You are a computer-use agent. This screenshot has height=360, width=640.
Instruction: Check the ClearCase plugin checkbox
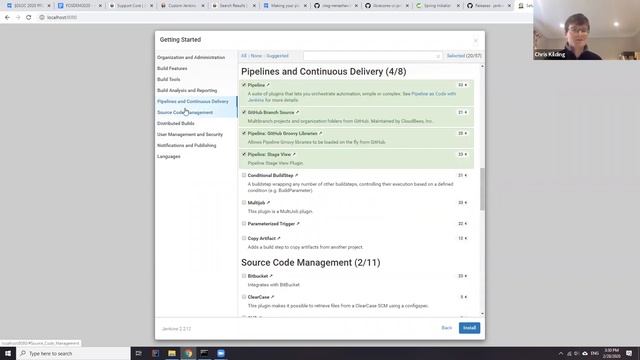tap(244, 297)
